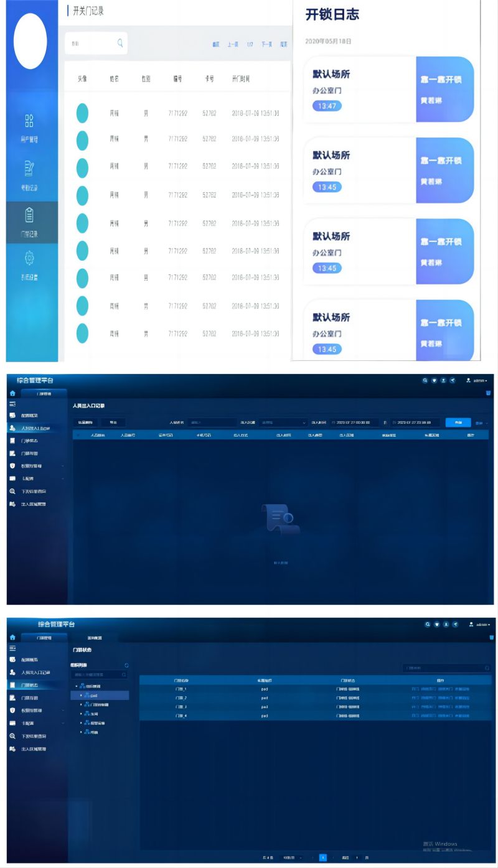The width and height of the screenshot is (498, 868).
Task: Click the large white profile avatar circle
Action: coord(30,41)
